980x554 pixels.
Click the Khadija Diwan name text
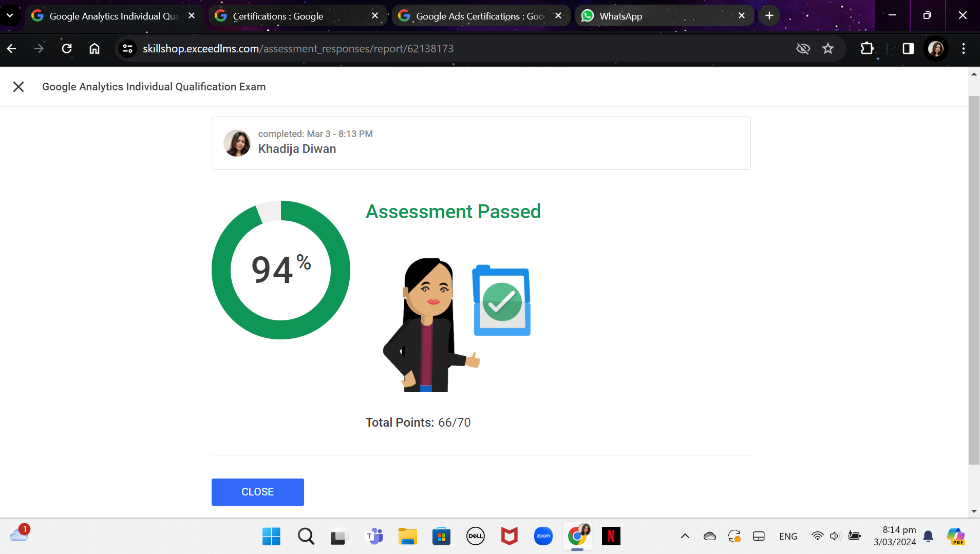[x=297, y=149]
